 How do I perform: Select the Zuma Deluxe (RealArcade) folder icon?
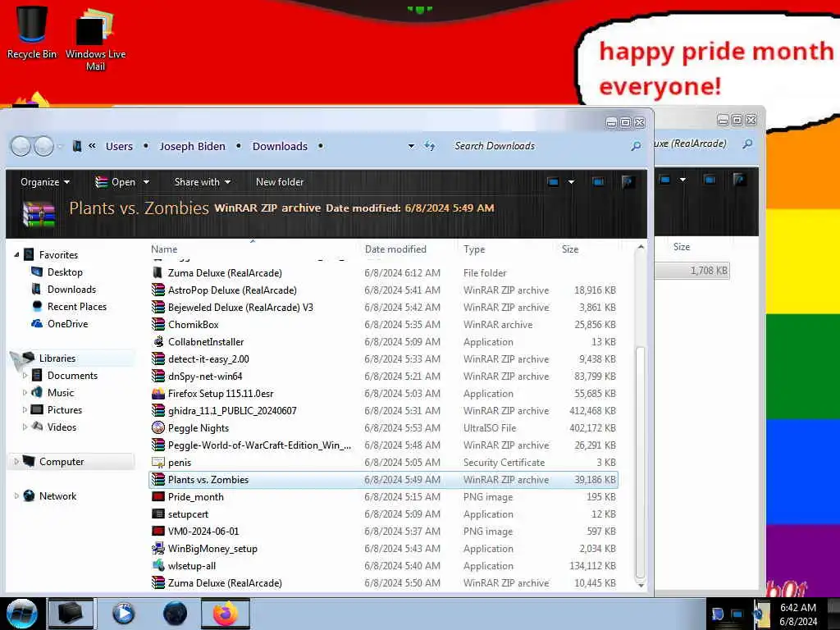[x=158, y=272]
